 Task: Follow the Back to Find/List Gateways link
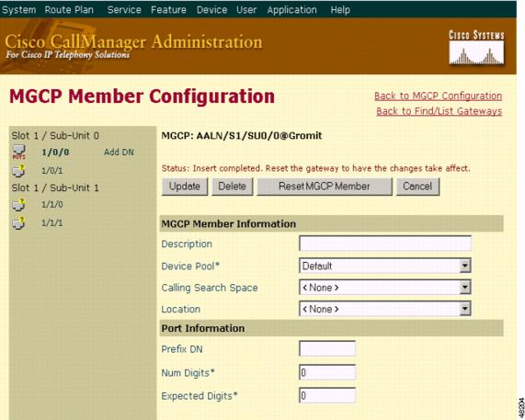(x=439, y=111)
